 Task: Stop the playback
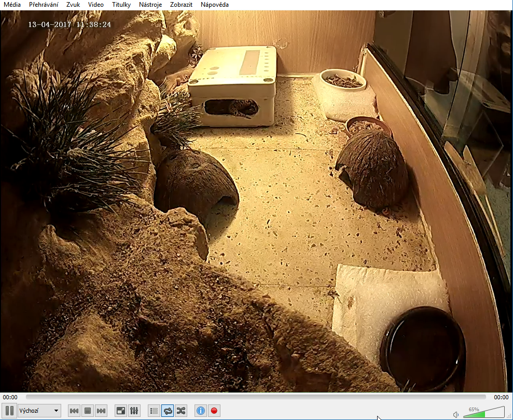(x=87, y=411)
